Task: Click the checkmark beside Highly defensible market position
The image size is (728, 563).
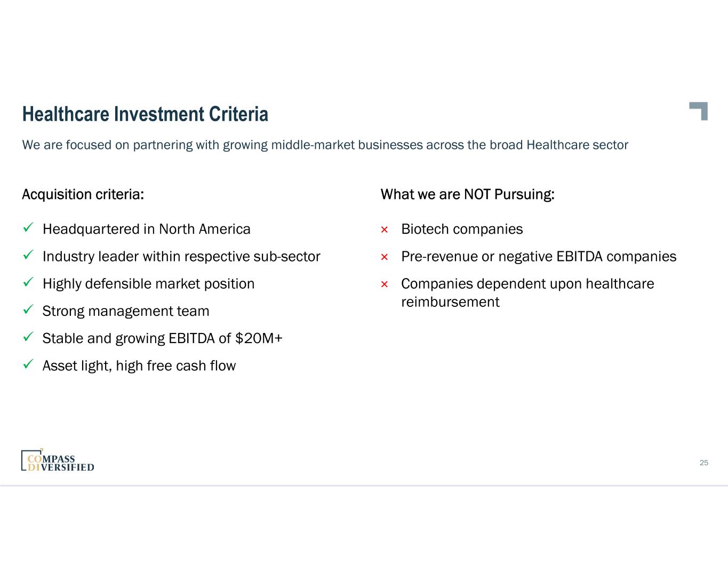Action: [29, 283]
